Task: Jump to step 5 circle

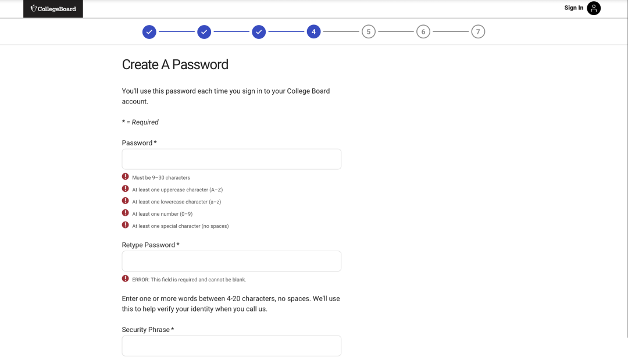Action: (x=368, y=32)
